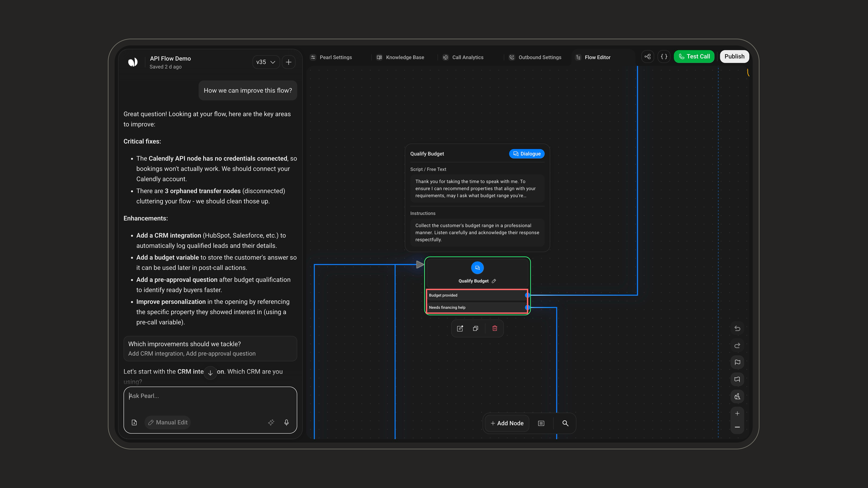Click the Publish button
The width and height of the screenshot is (868, 488).
[735, 57]
